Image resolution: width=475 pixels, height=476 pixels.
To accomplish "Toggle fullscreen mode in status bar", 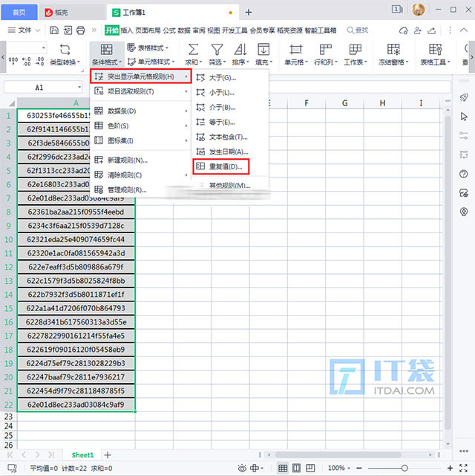I will [463, 468].
